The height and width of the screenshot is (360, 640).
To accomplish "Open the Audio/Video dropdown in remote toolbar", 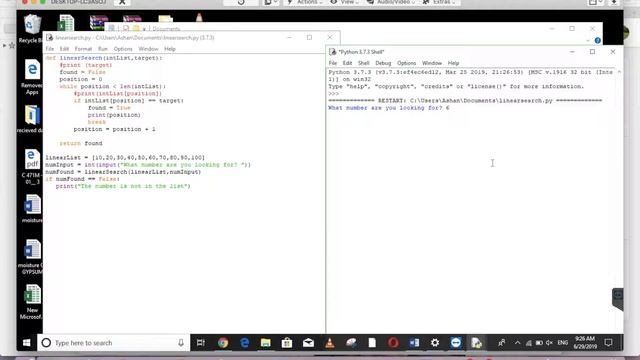I will 391,2.
